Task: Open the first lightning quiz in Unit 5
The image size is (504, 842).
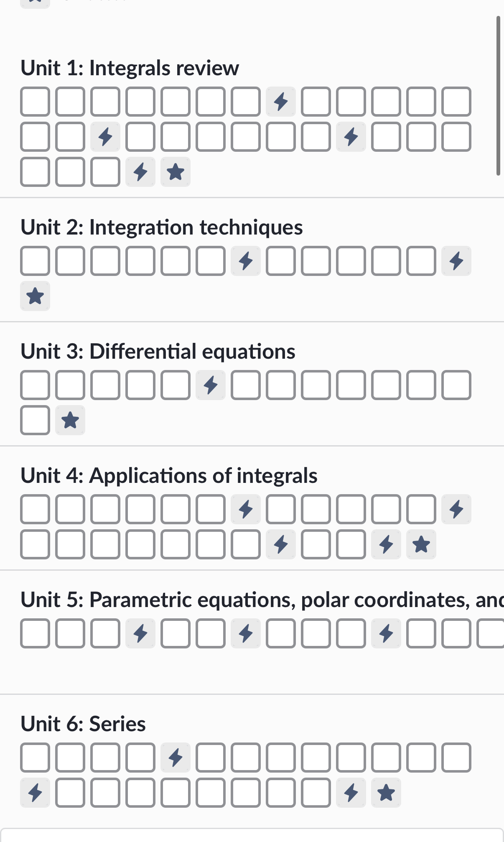Action: click(140, 633)
